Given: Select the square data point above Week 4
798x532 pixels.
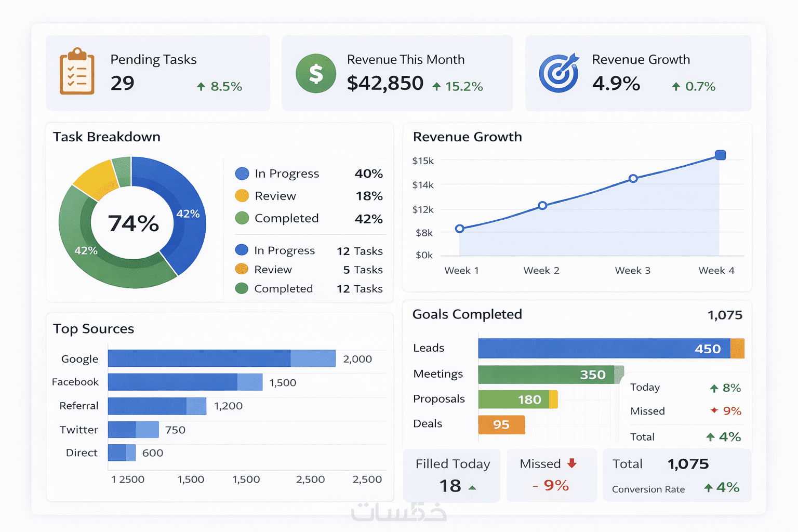Looking at the screenshot, I should (721, 155).
